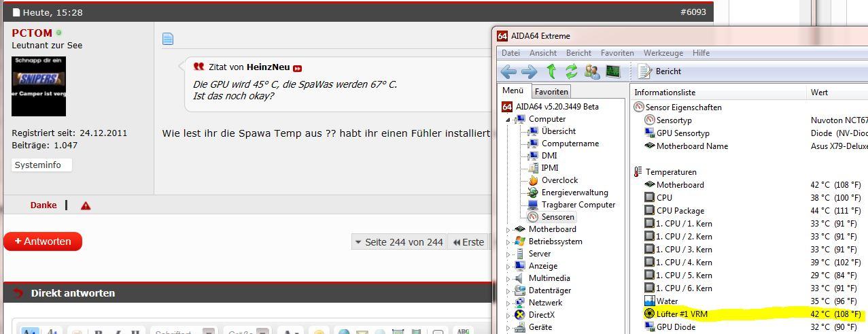Click the monitor diagnostics toolbar icon

[x=613, y=71]
